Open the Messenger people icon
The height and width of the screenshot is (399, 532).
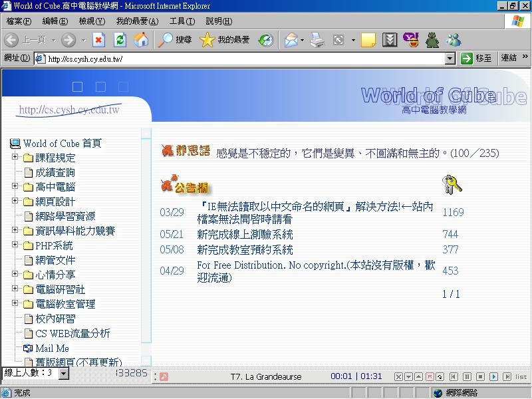coord(454,40)
